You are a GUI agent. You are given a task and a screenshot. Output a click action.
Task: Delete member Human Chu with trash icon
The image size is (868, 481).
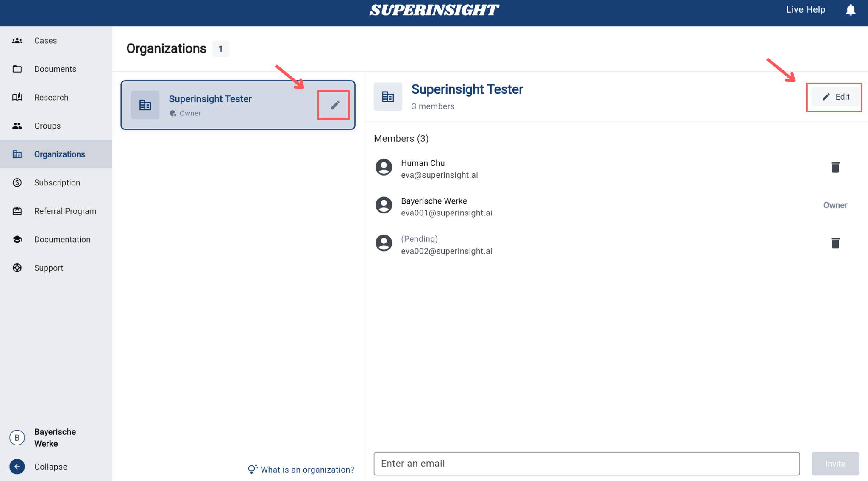[x=835, y=167]
